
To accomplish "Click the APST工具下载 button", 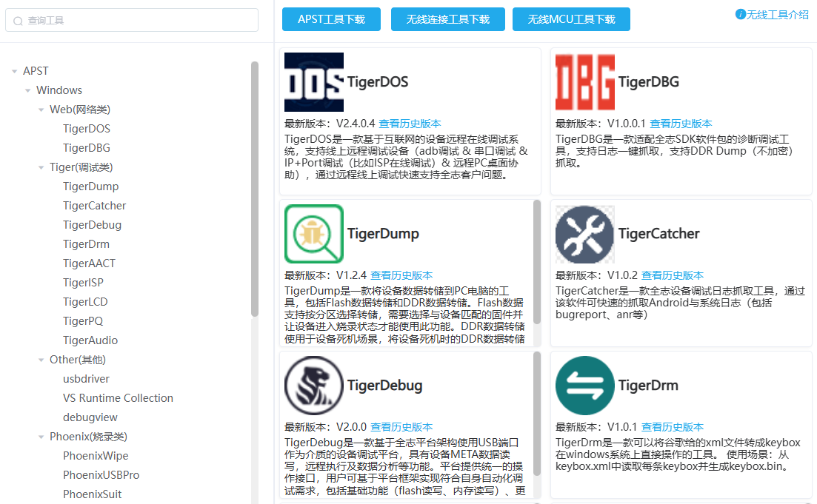I will (331, 19).
